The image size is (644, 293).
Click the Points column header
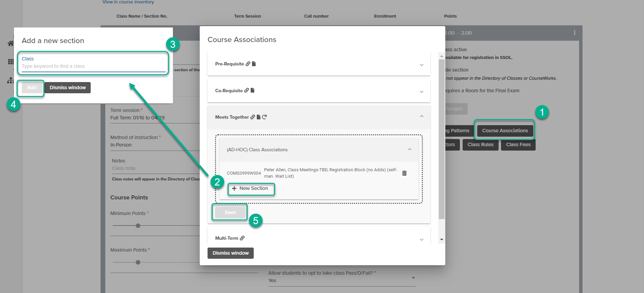(x=450, y=16)
